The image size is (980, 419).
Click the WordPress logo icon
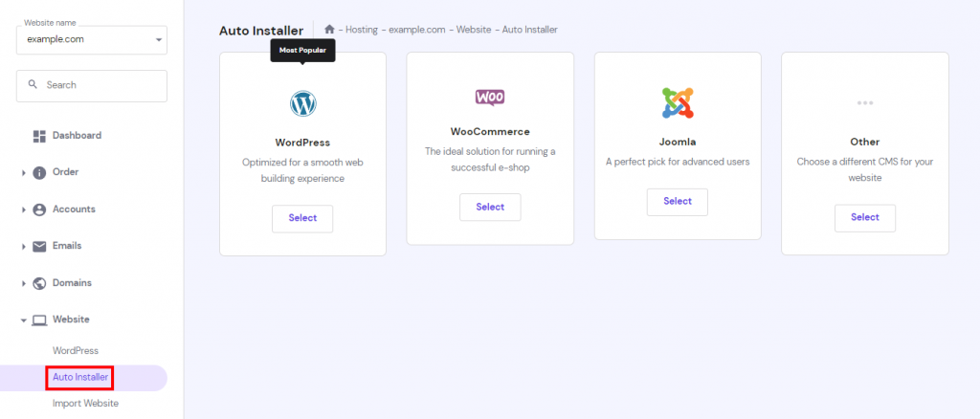[302, 102]
